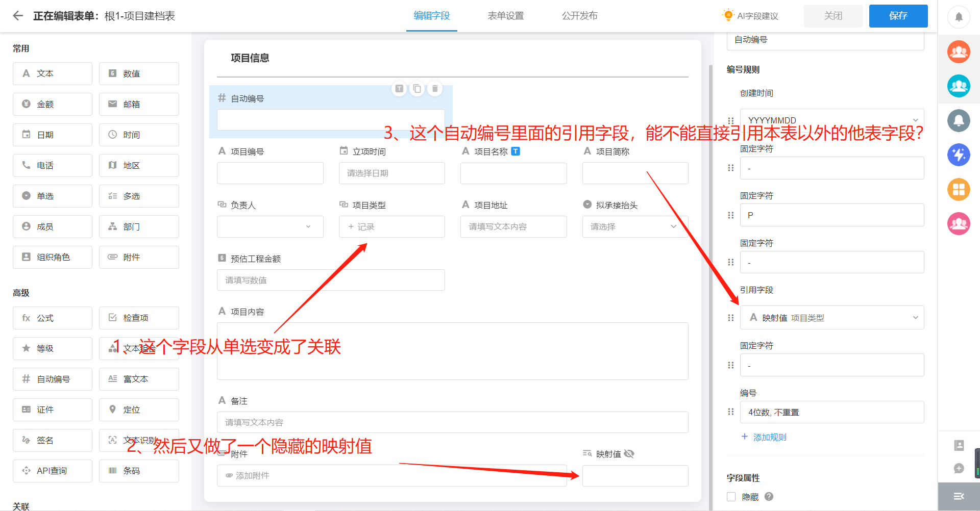Open the YYYYMMDD date format dropdown
The height and width of the screenshot is (511, 980).
(831, 120)
